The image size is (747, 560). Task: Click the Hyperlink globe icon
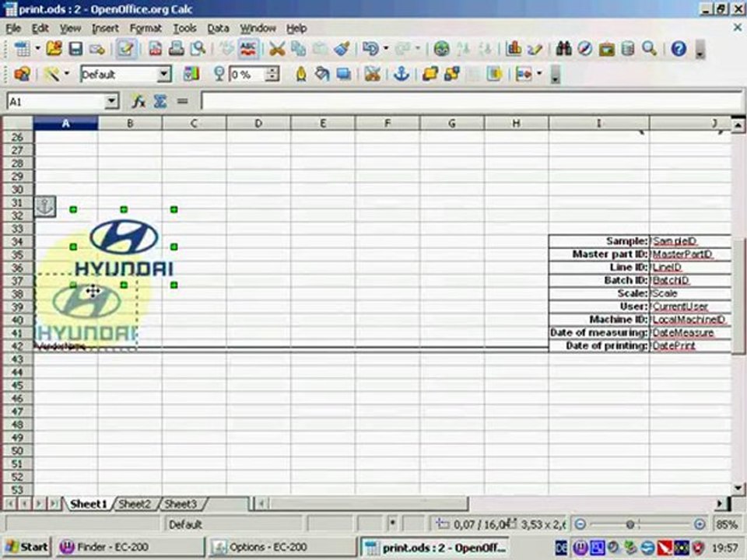pyautogui.click(x=442, y=48)
